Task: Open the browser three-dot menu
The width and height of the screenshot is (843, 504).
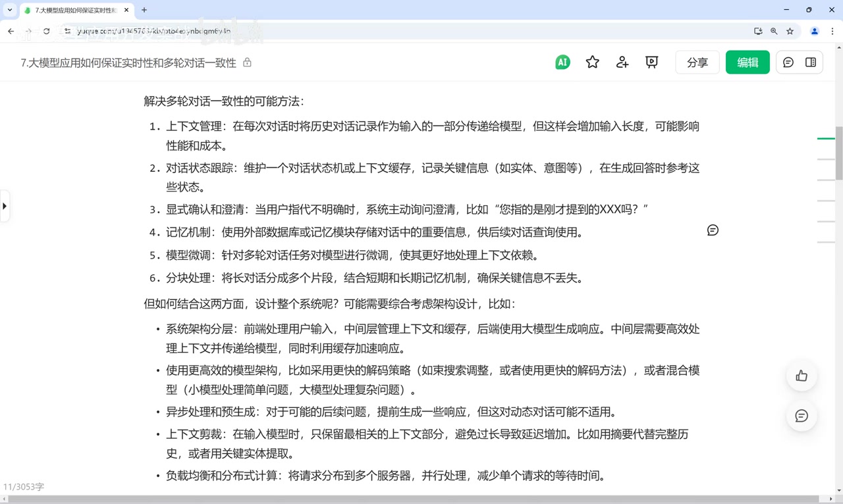Action: [832, 31]
